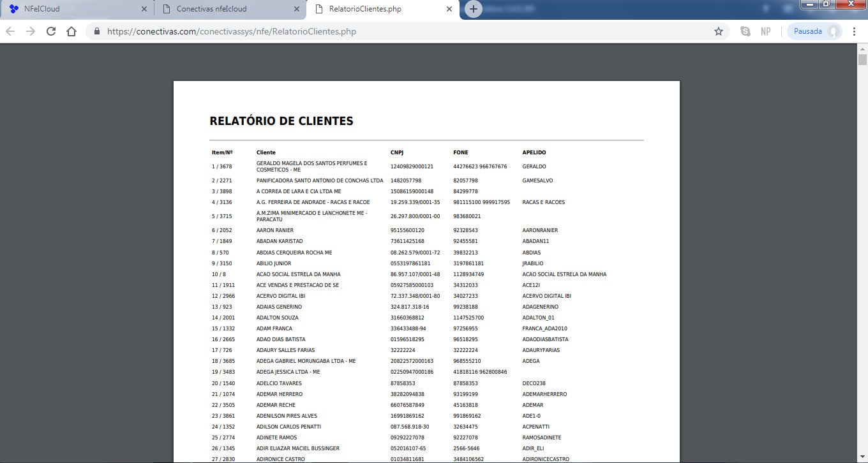
Task: Click the vertical scrollbar thumb
Action: click(862, 60)
